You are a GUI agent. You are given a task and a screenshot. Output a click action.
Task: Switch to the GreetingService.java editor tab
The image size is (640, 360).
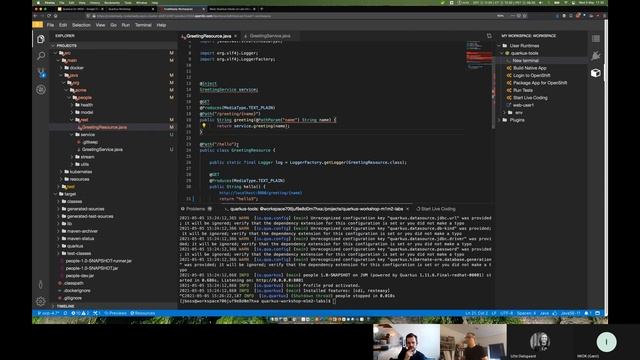pos(269,36)
